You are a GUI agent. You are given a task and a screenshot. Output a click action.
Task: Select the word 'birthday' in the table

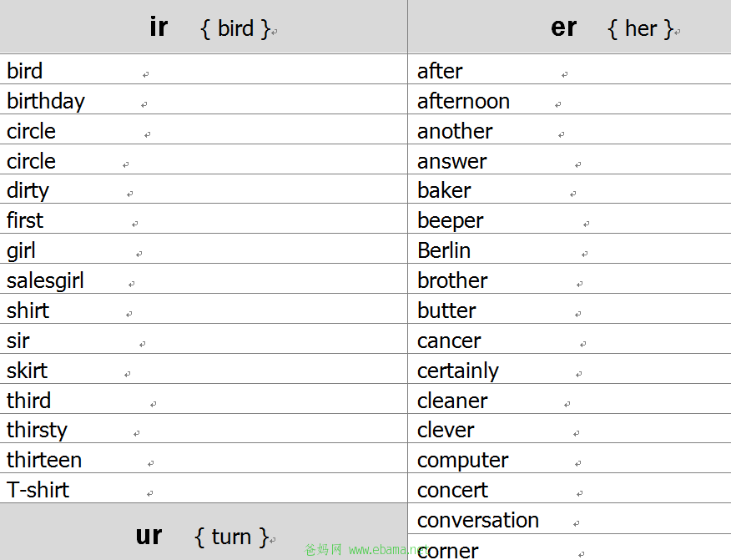coord(46,101)
